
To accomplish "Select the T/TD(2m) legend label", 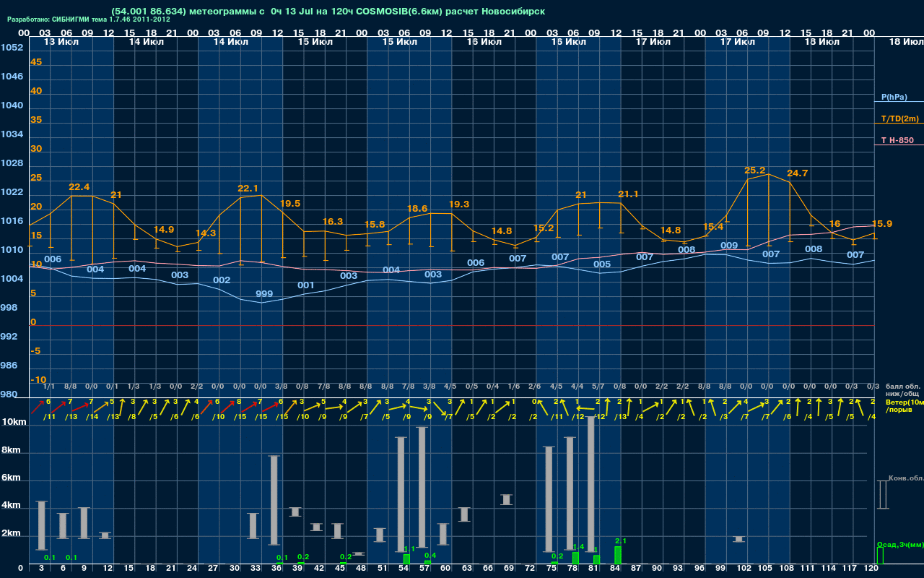I will coord(899,118).
